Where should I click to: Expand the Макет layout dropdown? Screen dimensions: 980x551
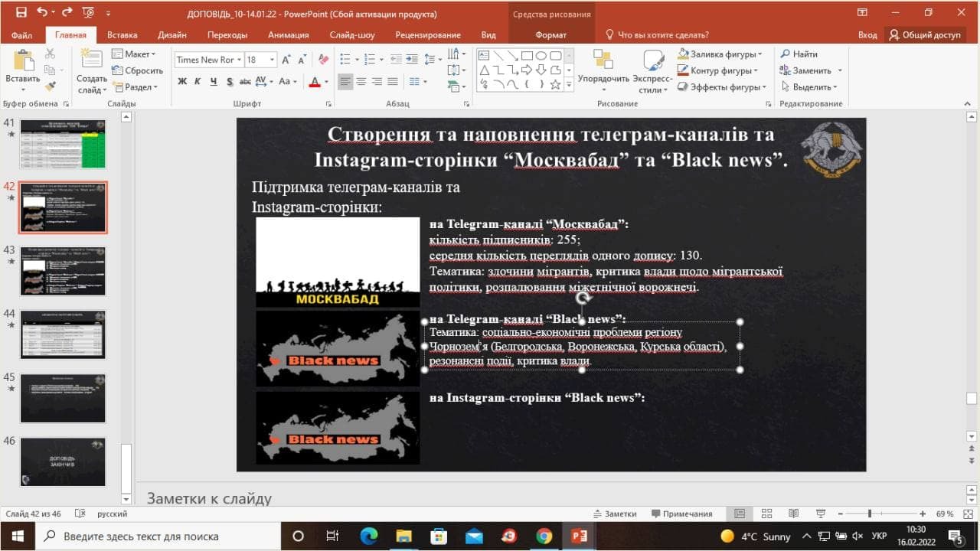coord(133,54)
